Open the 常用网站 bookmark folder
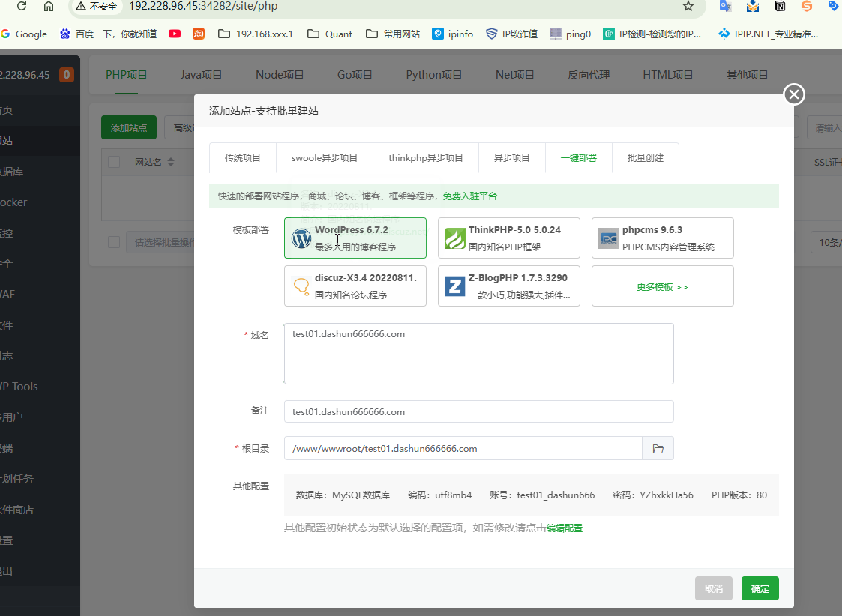 [x=393, y=34]
